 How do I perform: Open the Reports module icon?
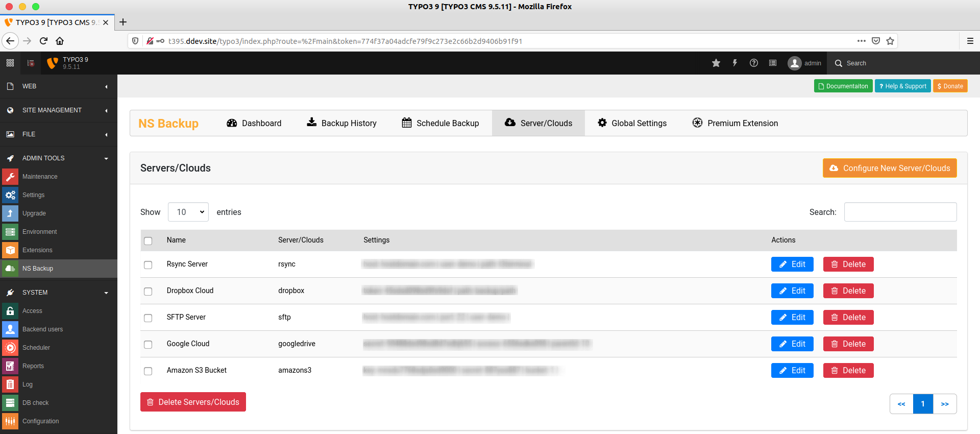coord(10,366)
